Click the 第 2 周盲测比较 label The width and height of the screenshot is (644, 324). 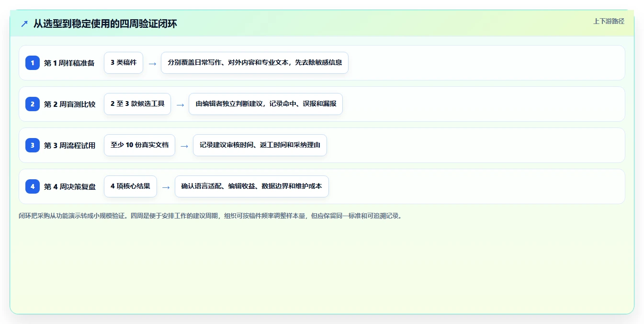pos(70,104)
